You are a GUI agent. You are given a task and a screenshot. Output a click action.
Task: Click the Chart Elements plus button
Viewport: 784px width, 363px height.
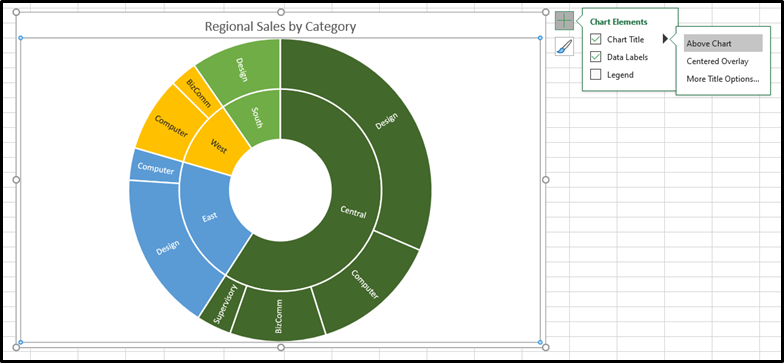(x=564, y=20)
